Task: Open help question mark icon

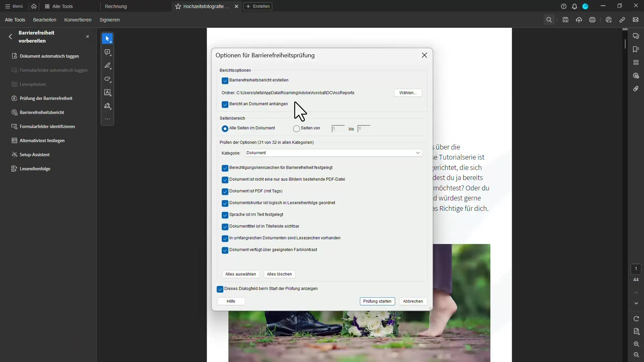Action: pyautogui.click(x=563, y=6)
